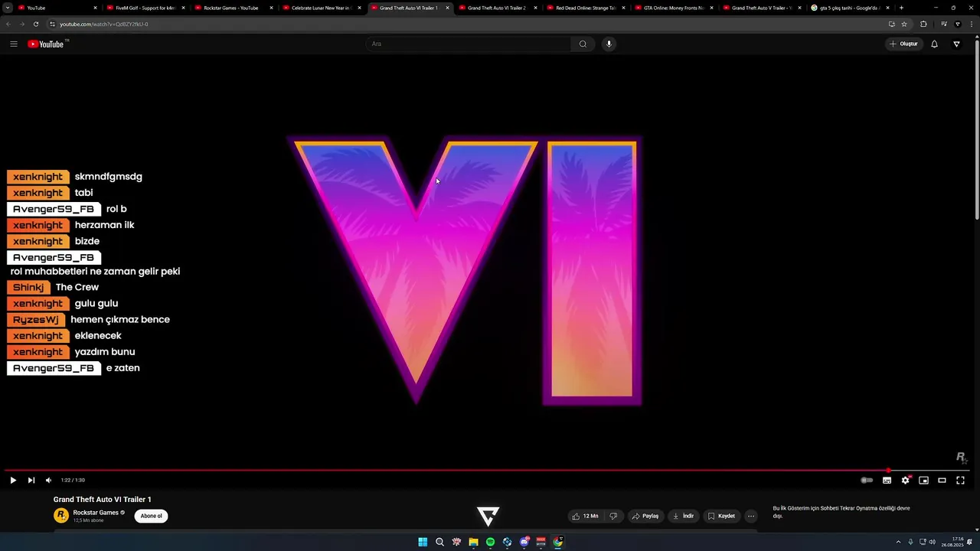Open the Windows Start menu
Screen dimensions: 980x551
click(x=423, y=542)
